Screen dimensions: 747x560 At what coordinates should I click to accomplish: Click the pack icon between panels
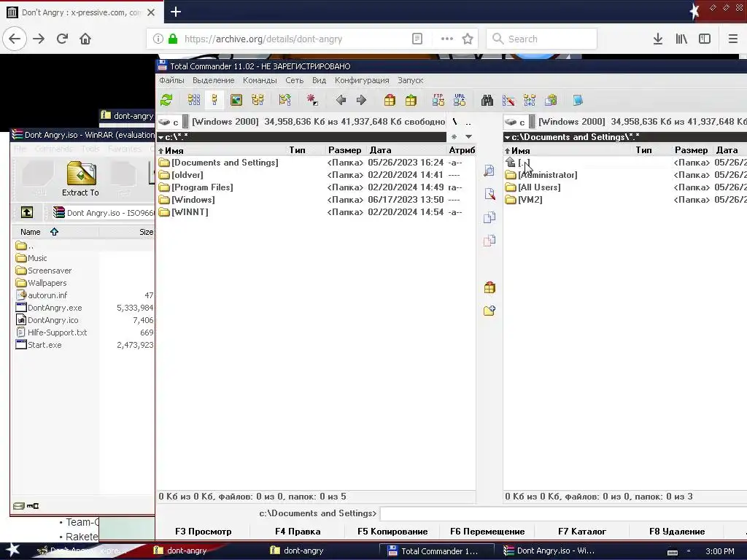[x=489, y=287]
